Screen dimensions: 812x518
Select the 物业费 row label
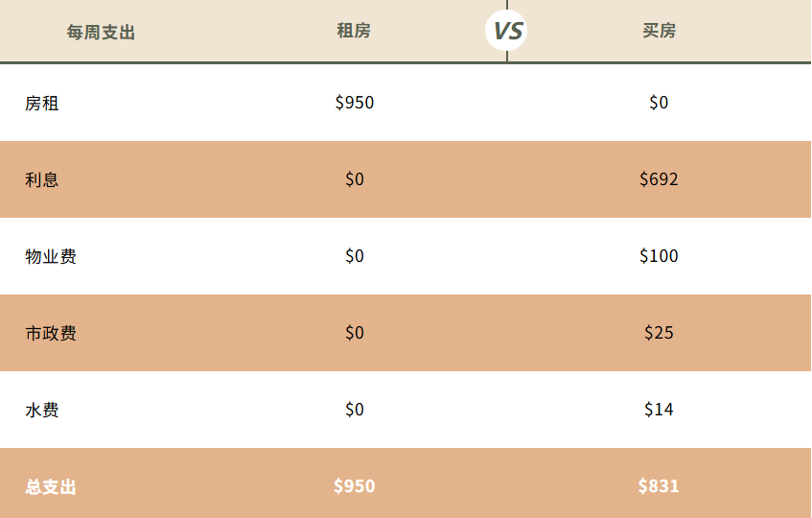click(x=51, y=256)
